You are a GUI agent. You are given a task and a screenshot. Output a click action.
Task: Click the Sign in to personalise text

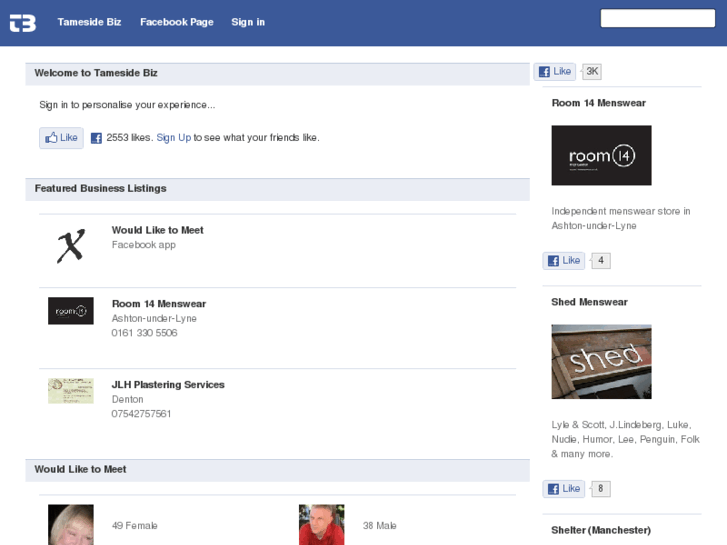point(127,105)
